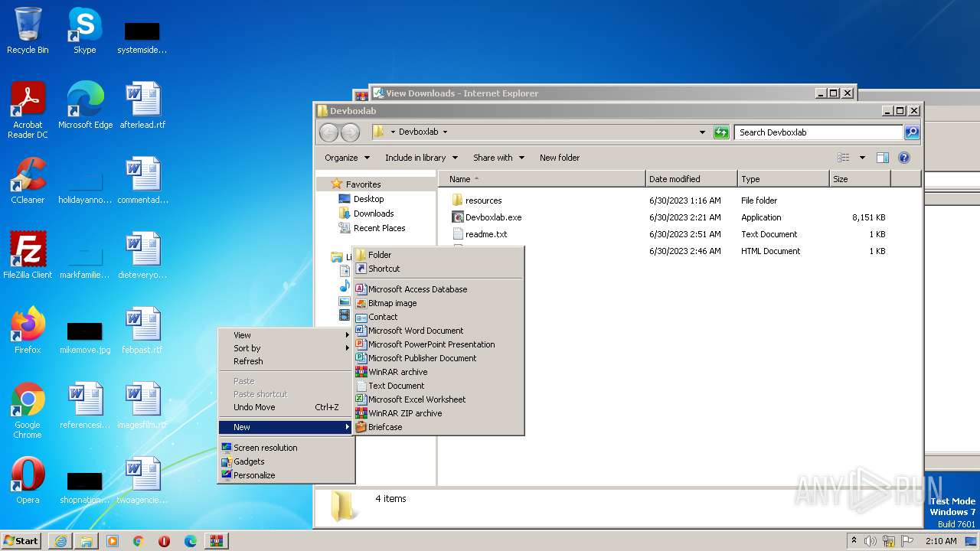Sort by Size column header
This screenshot has width=980, height=551.
coord(860,179)
